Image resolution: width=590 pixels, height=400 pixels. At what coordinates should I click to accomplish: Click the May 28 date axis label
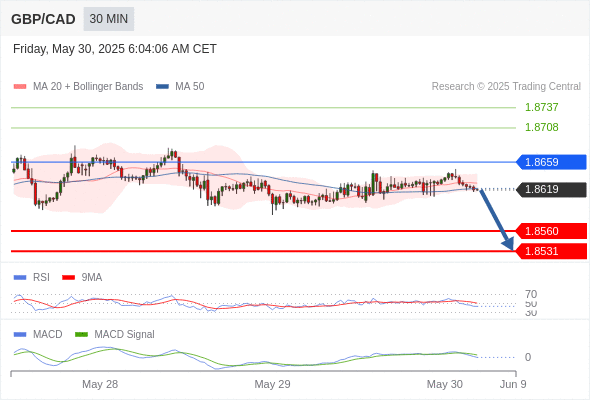[100, 384]
